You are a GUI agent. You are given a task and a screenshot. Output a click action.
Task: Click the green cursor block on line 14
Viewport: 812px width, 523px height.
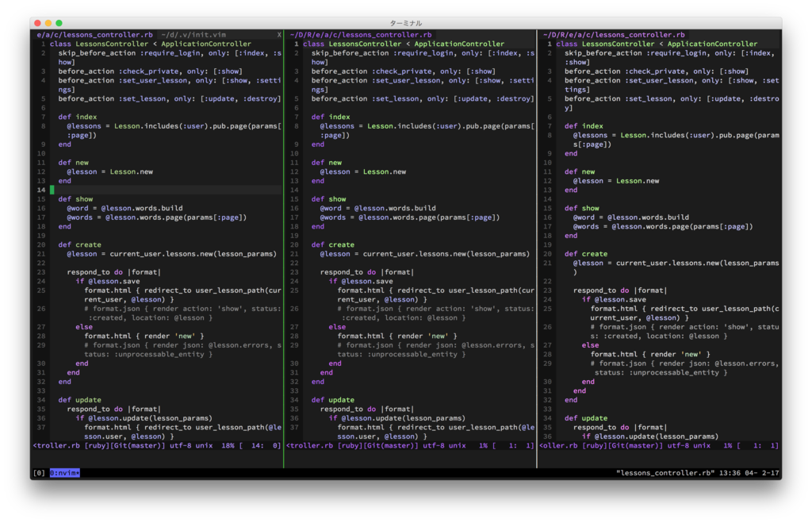[52, 190]
